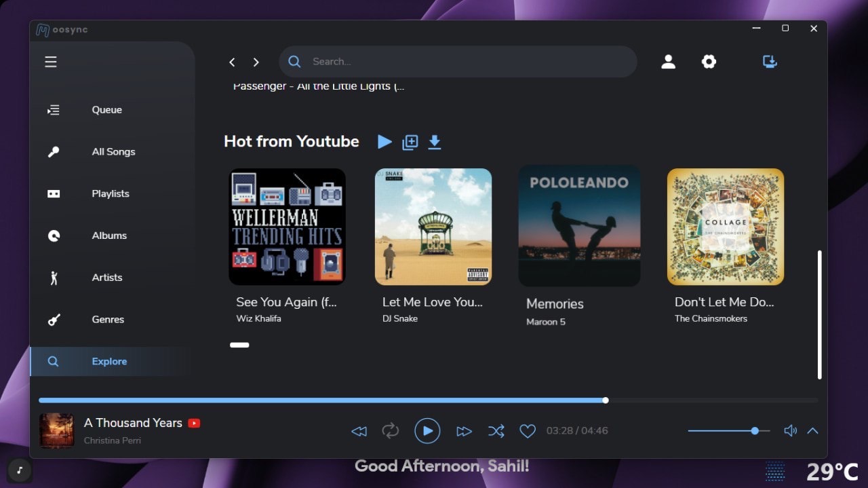The image size is (868, 488).
Task: Favorite the song with heart icon
Action: point(528,431)
